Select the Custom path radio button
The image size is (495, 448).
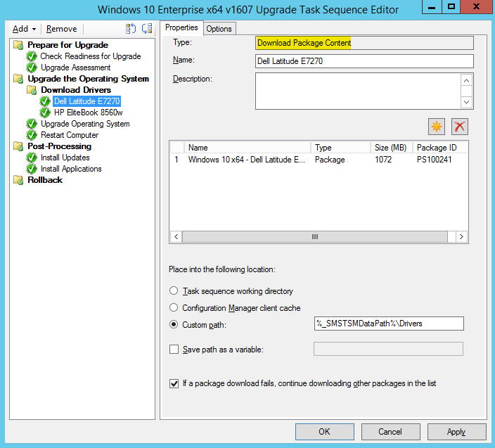click(174, 324)
